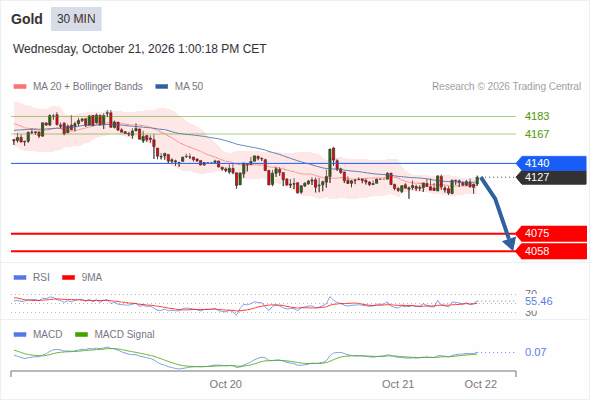Viewport: 590px width, 400px height.
Task: Click the MA 50 legend label
Action: coord(189,87)
